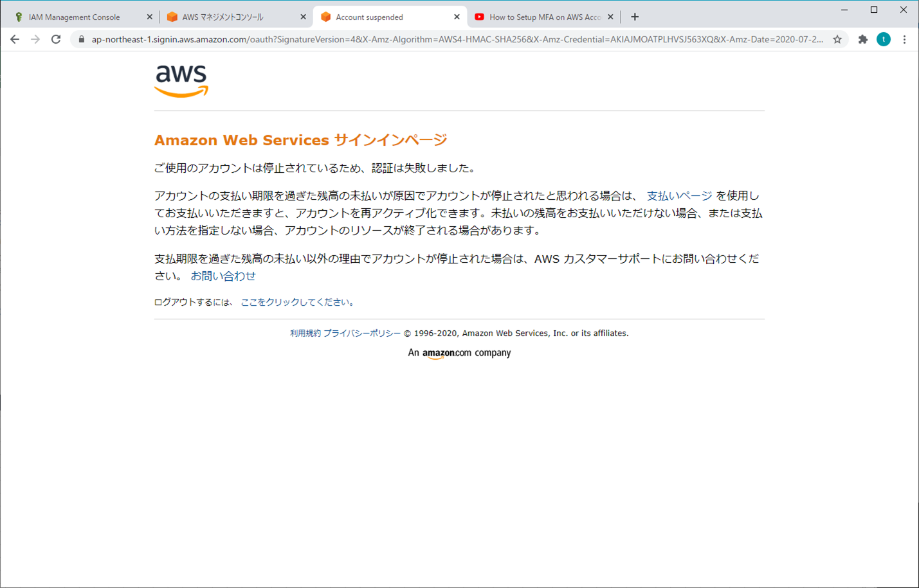
Task: Open the 利用規約 link
Action: click(305, 333)
